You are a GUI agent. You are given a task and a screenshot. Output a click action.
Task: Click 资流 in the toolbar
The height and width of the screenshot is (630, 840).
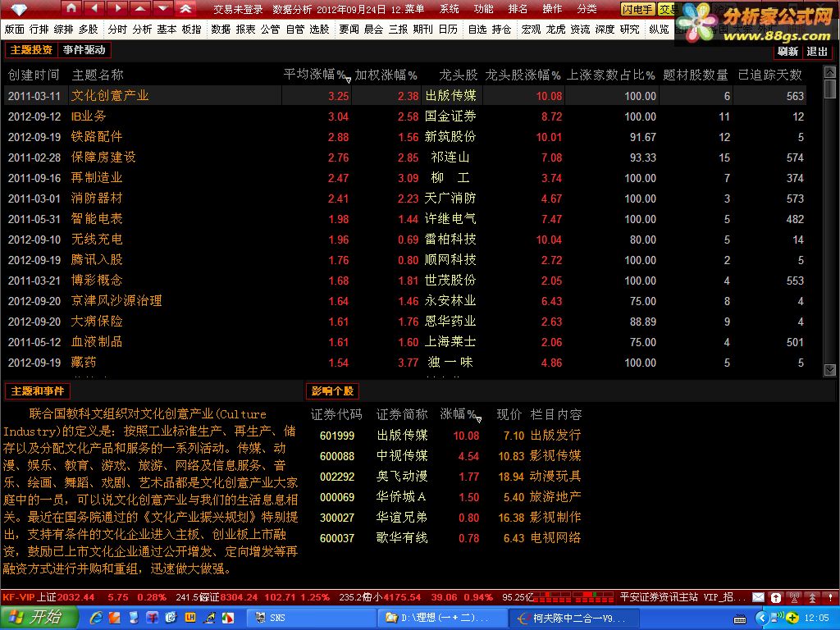click(x=580, y=30)
